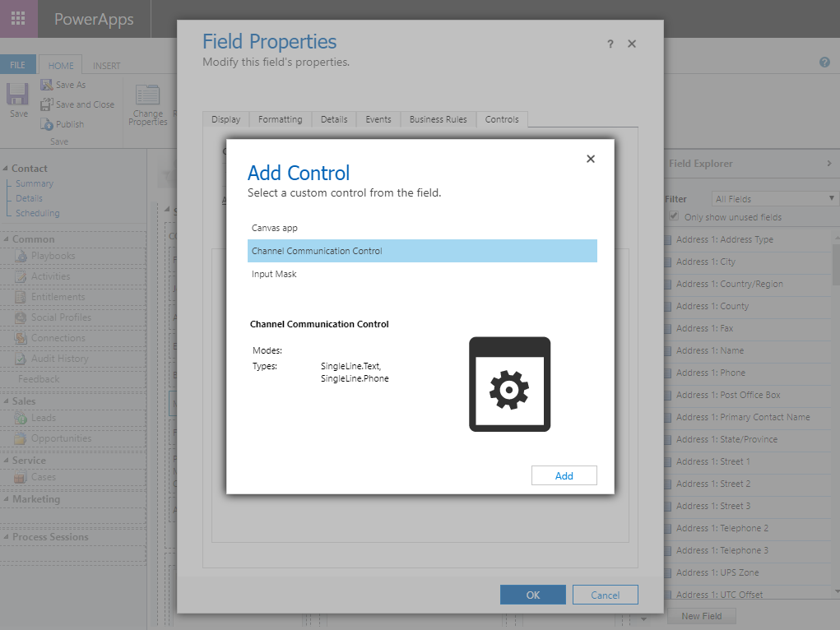Click the Channel Communication Control gear preview image

[509, 384]
